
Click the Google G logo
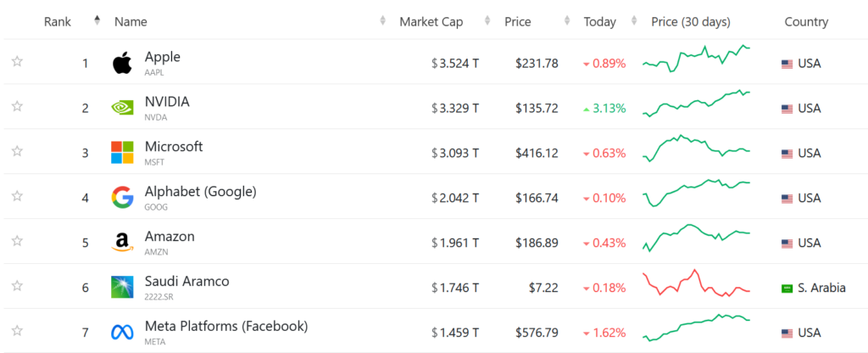tap(122, 198)
